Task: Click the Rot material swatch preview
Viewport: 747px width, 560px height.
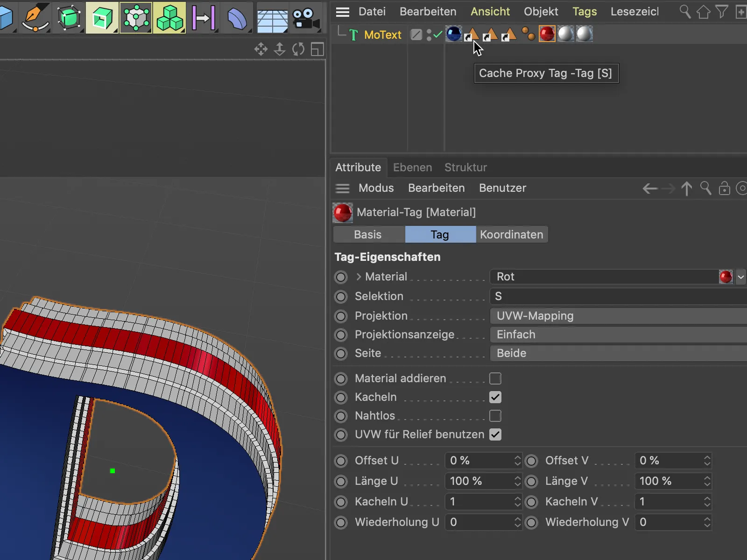Action: pyautogui.click(x=726, y=277)
